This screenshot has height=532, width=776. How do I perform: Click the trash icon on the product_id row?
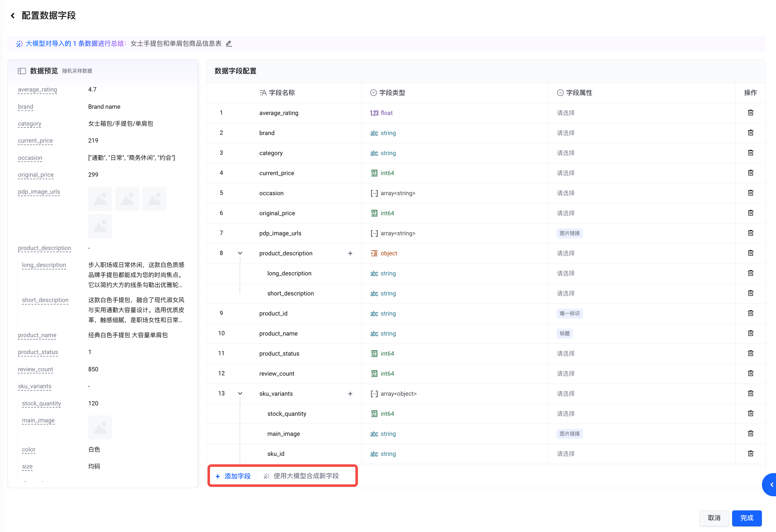(750, 313)
